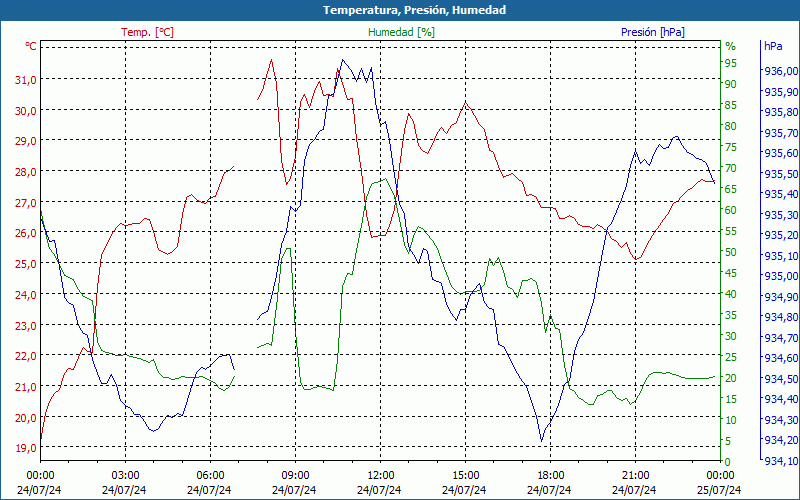800x500 pixels.
Task: Click the green 65 humidity axis value
Action: 731,189
